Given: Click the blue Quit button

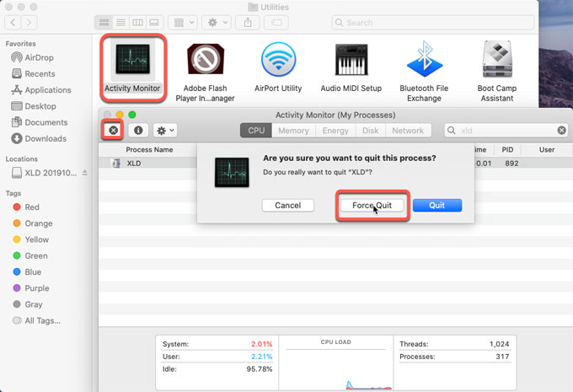Looking at the screenshot, I should point(437,205).
